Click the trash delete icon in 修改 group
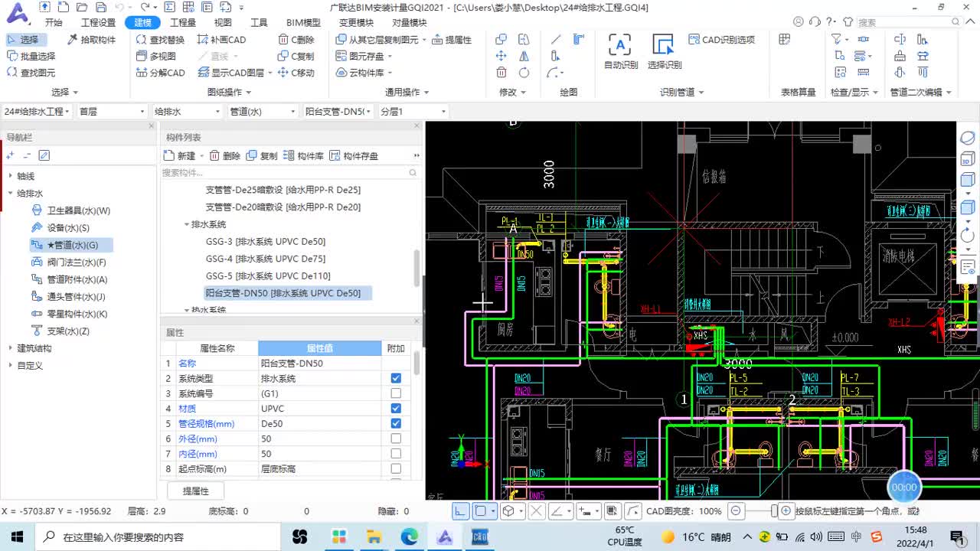The image size is (980, 551). coord(501,73)
